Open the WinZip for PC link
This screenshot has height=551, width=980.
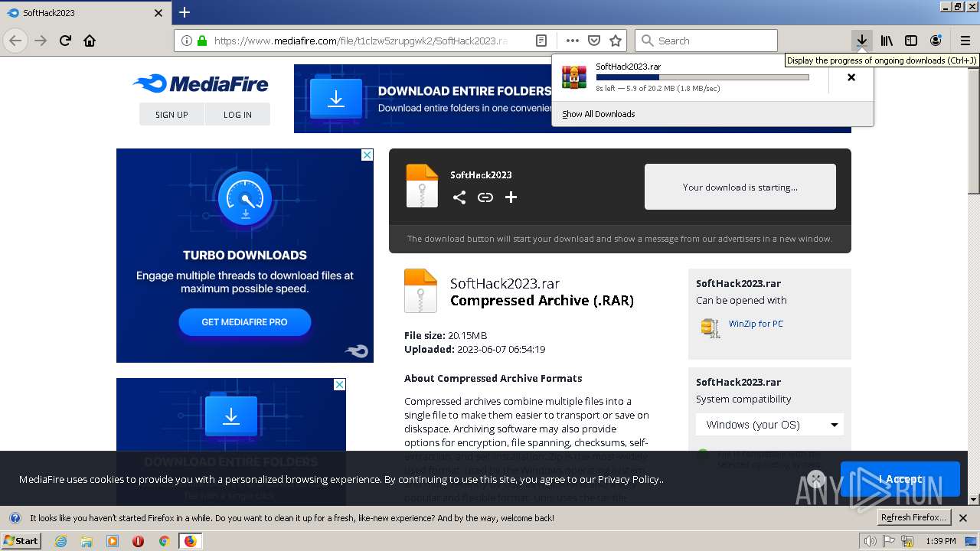[756, 324]
